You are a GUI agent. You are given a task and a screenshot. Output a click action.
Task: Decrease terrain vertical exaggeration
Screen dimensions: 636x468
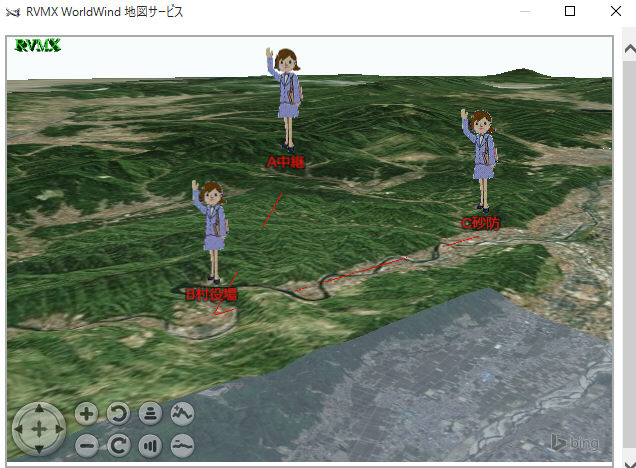point(182,445)
